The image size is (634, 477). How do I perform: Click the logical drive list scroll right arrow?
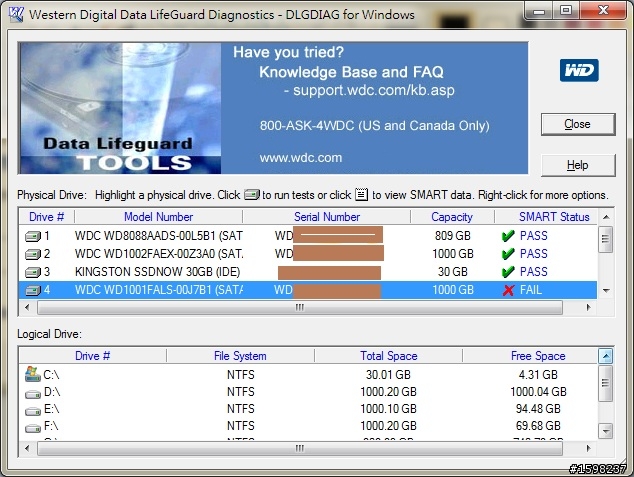[588, 448]
